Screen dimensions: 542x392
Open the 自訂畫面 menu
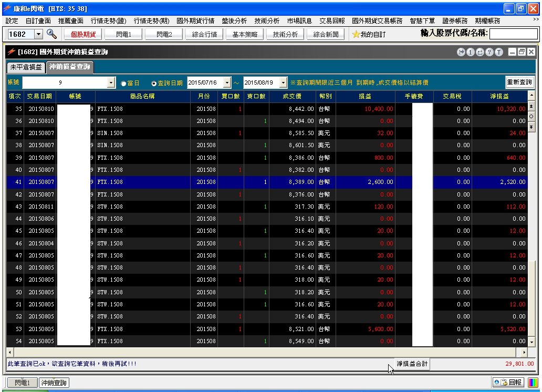pos(38,21)
